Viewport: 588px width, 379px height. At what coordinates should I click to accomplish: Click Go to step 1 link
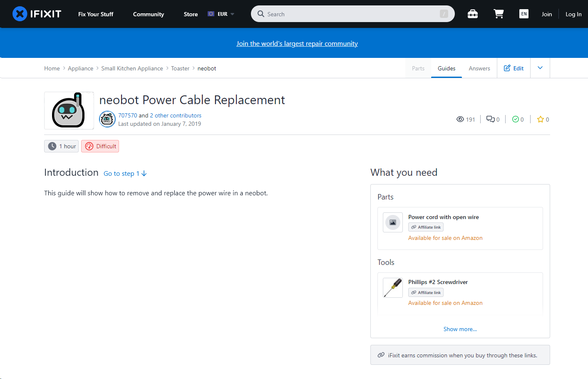point(125,174)
